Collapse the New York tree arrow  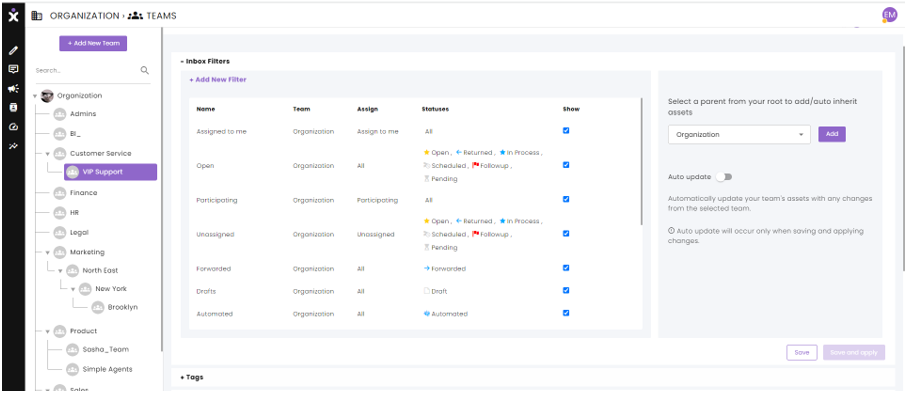pyautogui.click(x=73, y=289)
